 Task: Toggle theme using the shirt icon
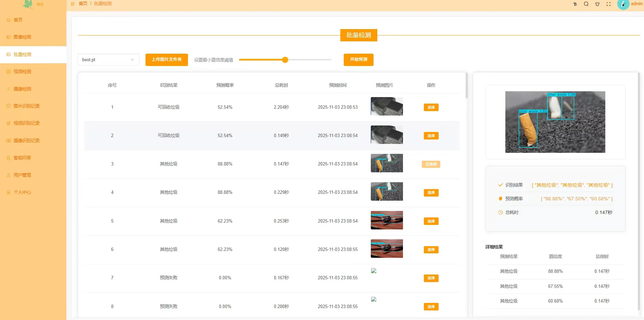pos(597,4)
